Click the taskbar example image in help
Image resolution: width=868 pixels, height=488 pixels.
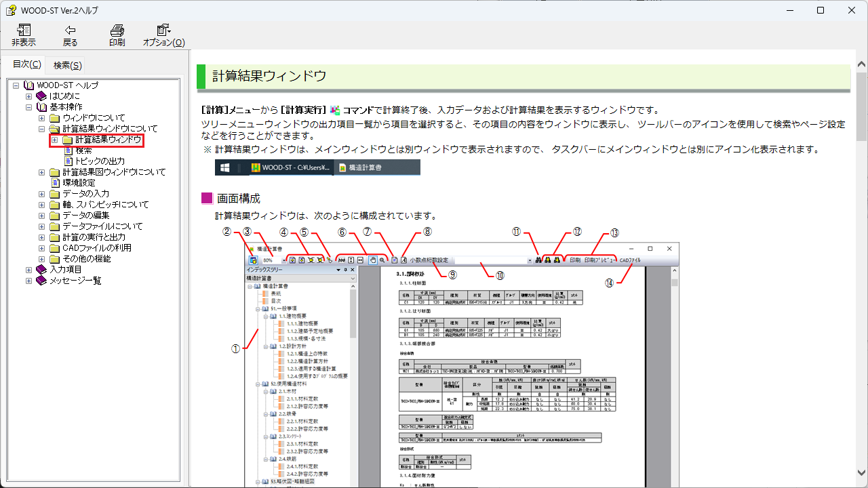click(x=317, y=167)
